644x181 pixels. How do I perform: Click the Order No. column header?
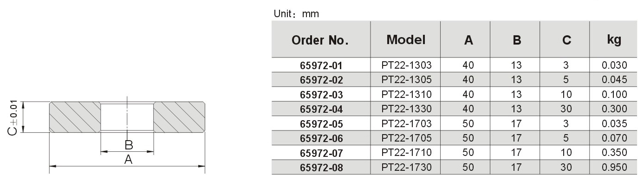coord(320,40)
